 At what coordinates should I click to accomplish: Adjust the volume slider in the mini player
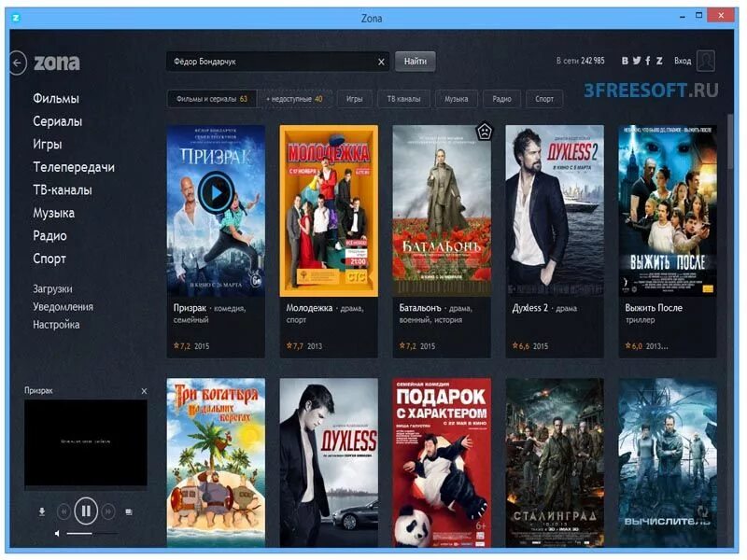tap(92, 533)
